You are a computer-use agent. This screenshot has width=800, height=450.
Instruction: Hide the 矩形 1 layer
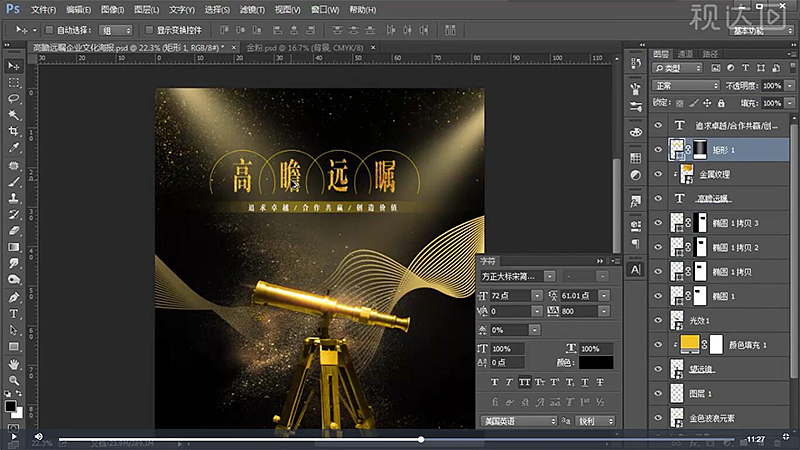(657, 149)
